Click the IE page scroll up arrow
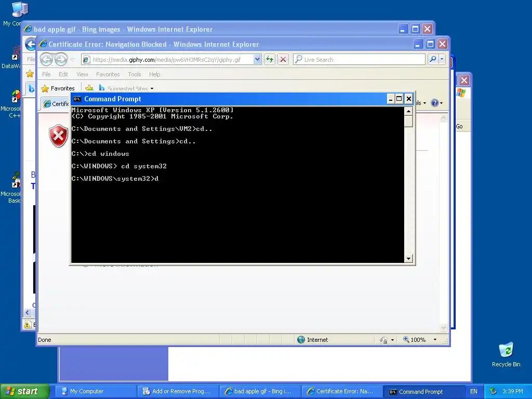This screenshot has width=532, height=399. coord(444,118)
